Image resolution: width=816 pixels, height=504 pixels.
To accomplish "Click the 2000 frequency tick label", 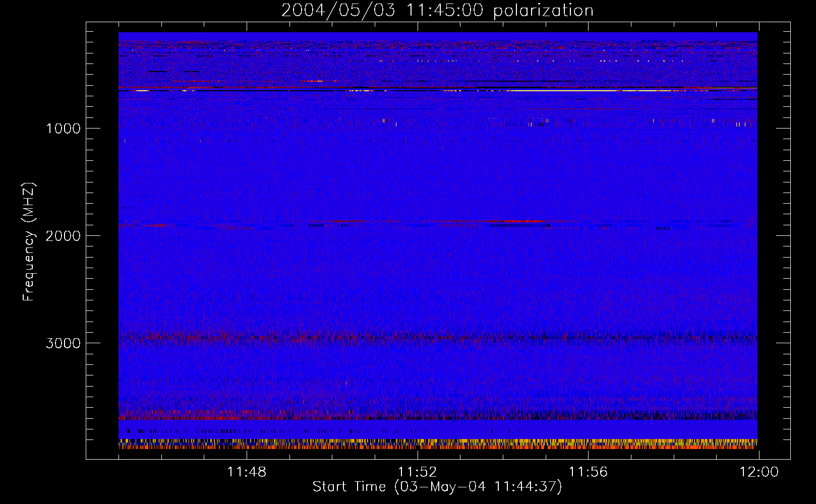I will (63, 236).
